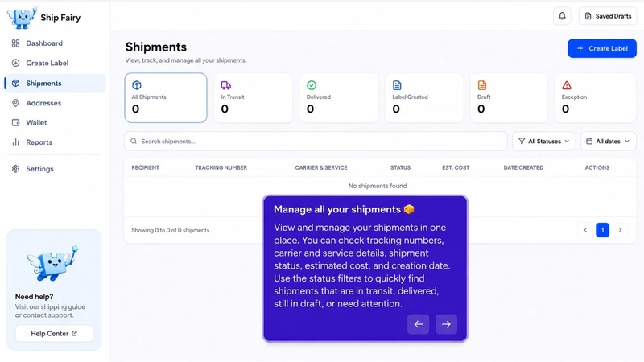Click tour back arrow button
This screenshot has height=362, width=644.
418,324
